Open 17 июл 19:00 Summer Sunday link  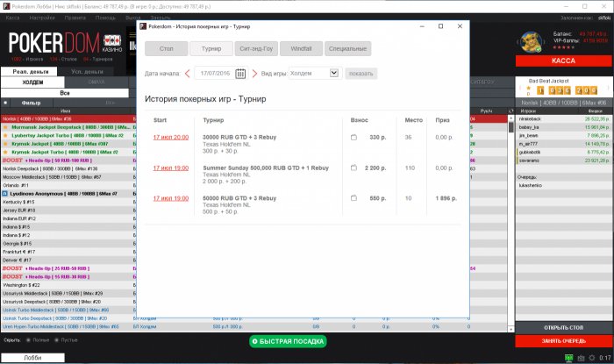pyautogui.click(x=171, y=168)
